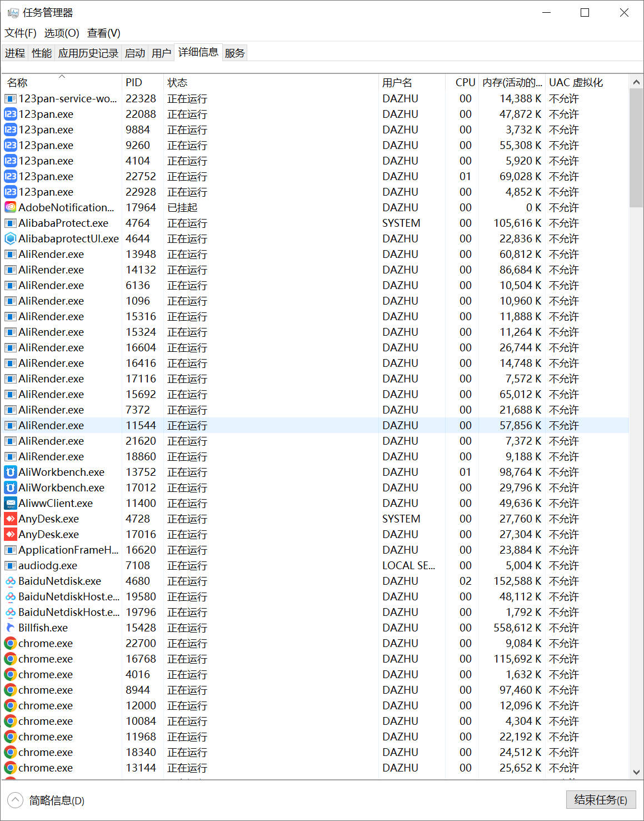Click the chrome.exe icon with PID 22700
644x821 pixels.
coord(10,643)
